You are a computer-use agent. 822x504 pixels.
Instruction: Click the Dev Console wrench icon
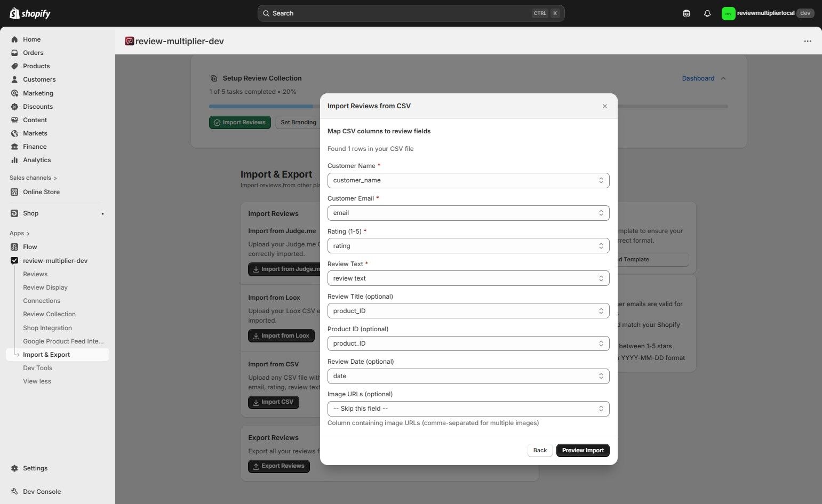(x=14, y=492)
